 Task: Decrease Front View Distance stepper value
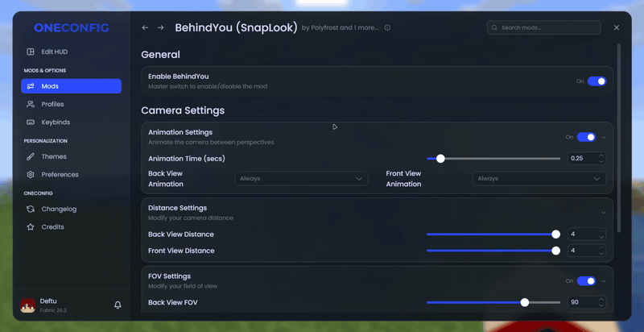click(601, 254)
